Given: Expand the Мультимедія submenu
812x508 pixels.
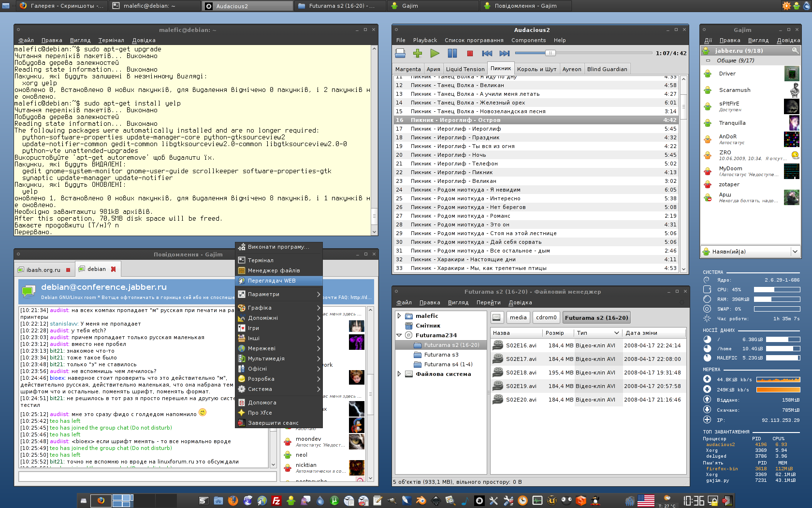Looking at the screenshot, I should (x=279, y=359).
